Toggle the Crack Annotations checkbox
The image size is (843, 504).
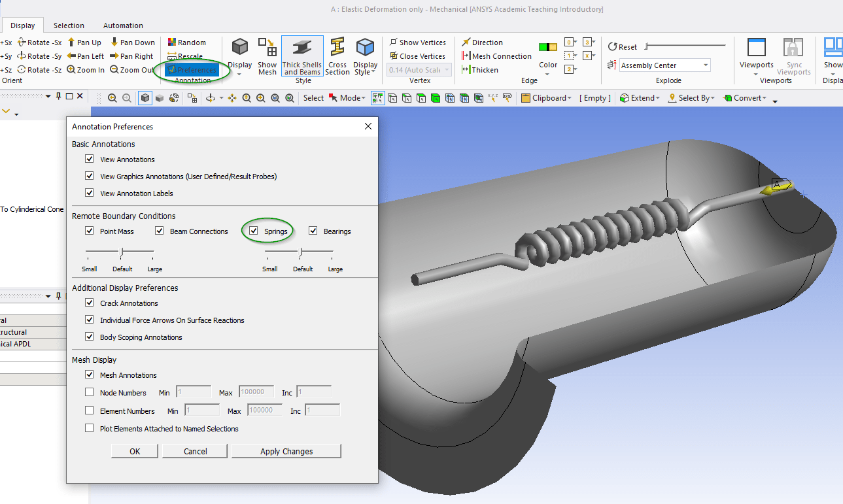click(x=90, y=303)
